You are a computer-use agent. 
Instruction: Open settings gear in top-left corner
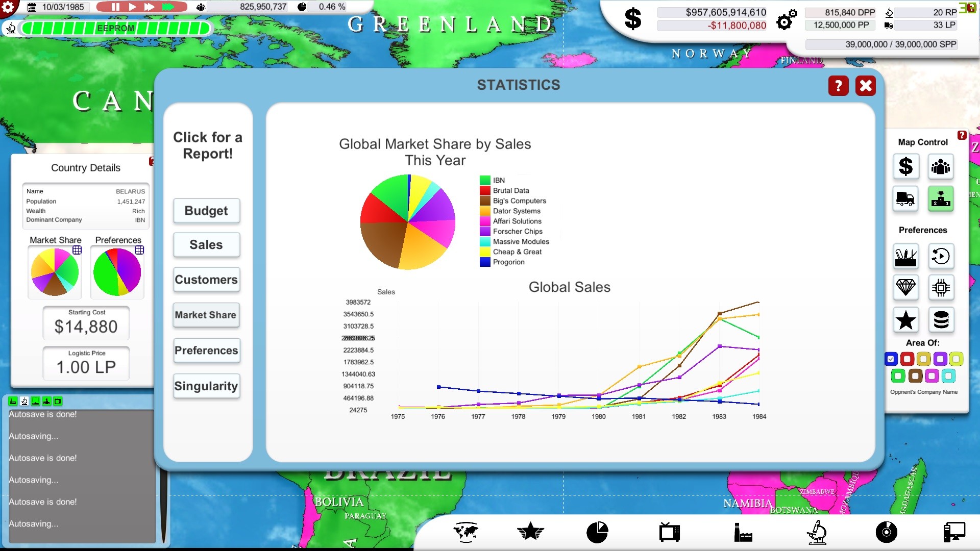click(x=8, y=7)
